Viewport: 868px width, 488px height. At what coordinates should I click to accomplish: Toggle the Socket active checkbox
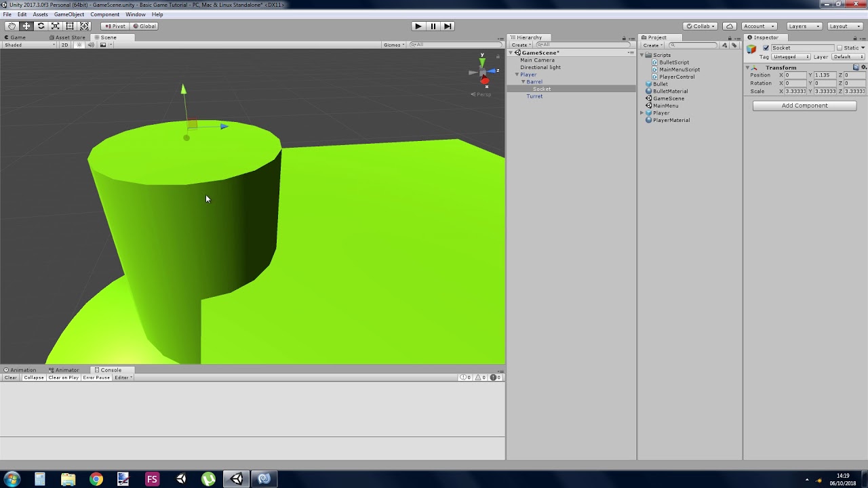click(x=766, y=48)
